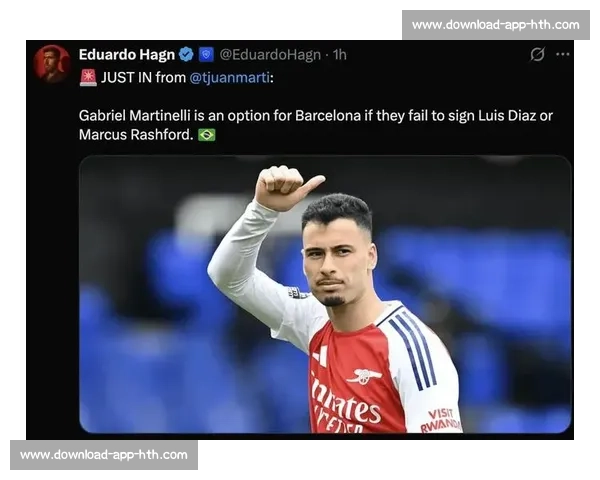This screenshot has width=600, height=480.
Task: Click the Brazil flag emoji
Action: pos(207,135)
